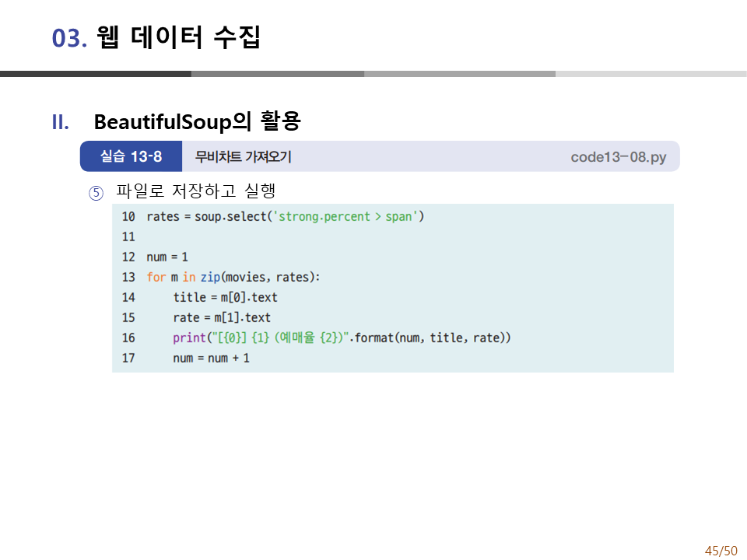Click the Roman numeral 'II.' section marker
This screenshot has width=747, height=560.
coord(61,122)
